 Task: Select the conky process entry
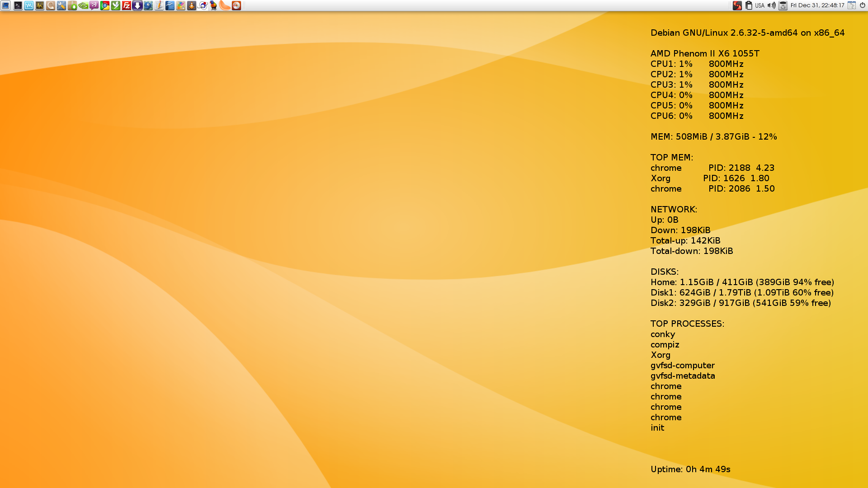663,334
